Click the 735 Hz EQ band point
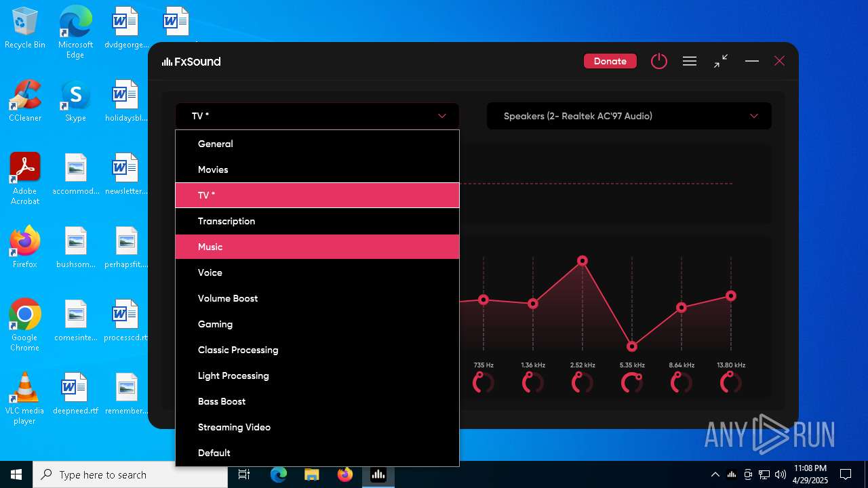Screen dimensions: 868x488 (484, 300)
